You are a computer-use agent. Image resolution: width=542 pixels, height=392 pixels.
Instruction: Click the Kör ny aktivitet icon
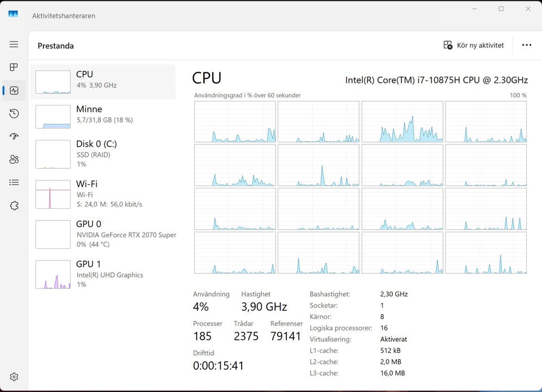[x=448, y=45]
